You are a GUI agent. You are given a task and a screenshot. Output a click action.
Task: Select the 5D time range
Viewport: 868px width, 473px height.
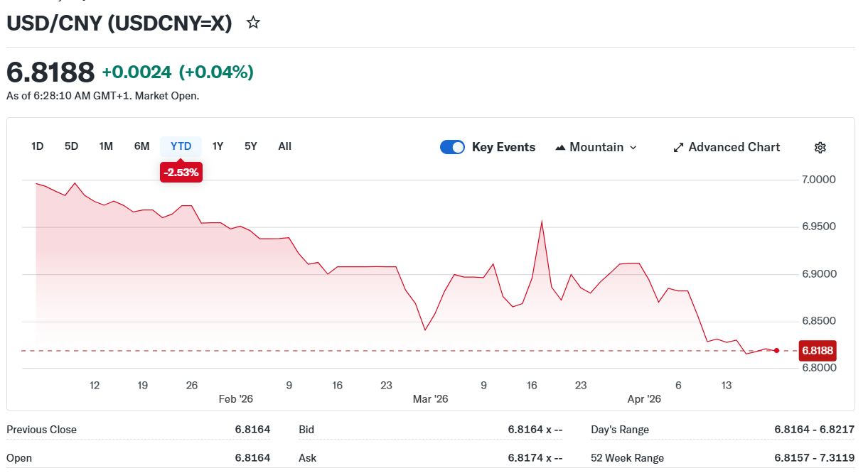coord(72,146)
